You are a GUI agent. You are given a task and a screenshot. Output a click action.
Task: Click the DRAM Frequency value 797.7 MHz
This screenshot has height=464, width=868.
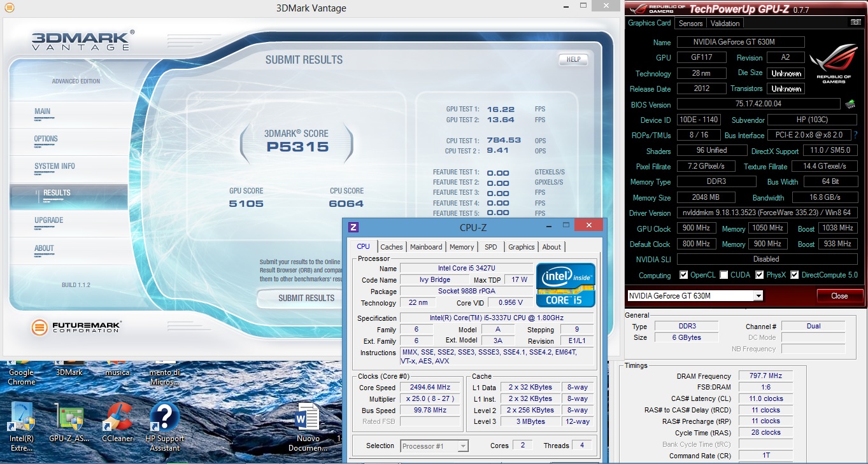tap(765, 376)
